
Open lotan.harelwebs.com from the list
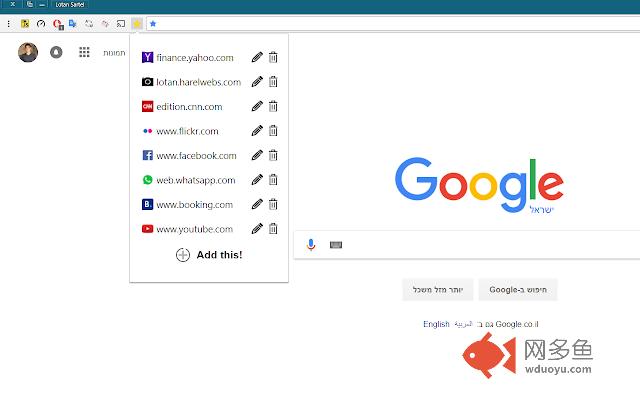point(191,82)
